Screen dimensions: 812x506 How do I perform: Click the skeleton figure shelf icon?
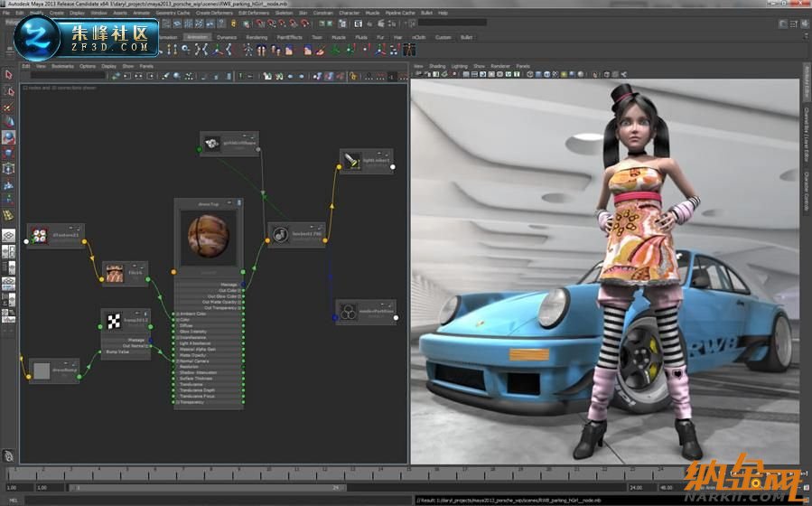(248, 50)
